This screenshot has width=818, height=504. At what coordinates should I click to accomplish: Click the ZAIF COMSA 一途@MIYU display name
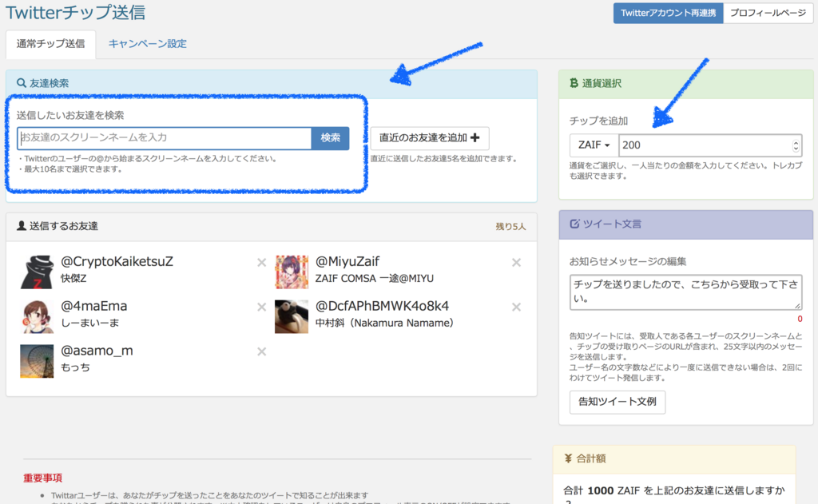coord(374,279)
